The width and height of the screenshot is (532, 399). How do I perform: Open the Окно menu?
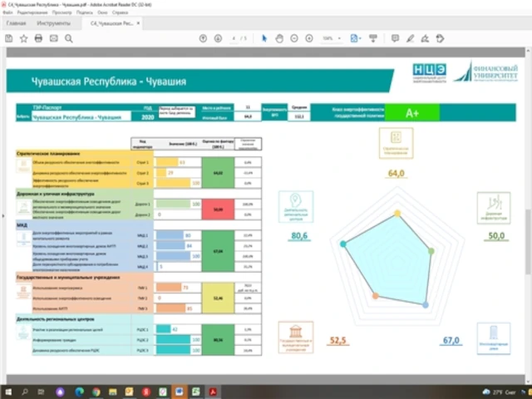[x=102, y=12]
